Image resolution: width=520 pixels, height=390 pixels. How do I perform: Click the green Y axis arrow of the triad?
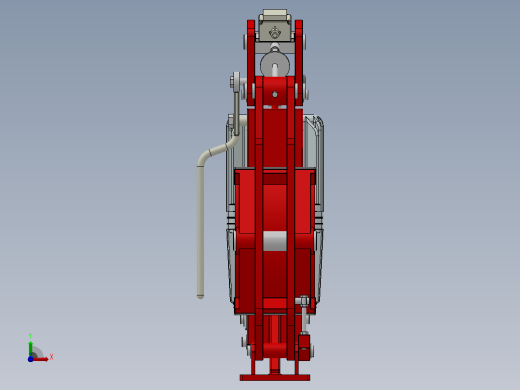[x=30, y=349]
